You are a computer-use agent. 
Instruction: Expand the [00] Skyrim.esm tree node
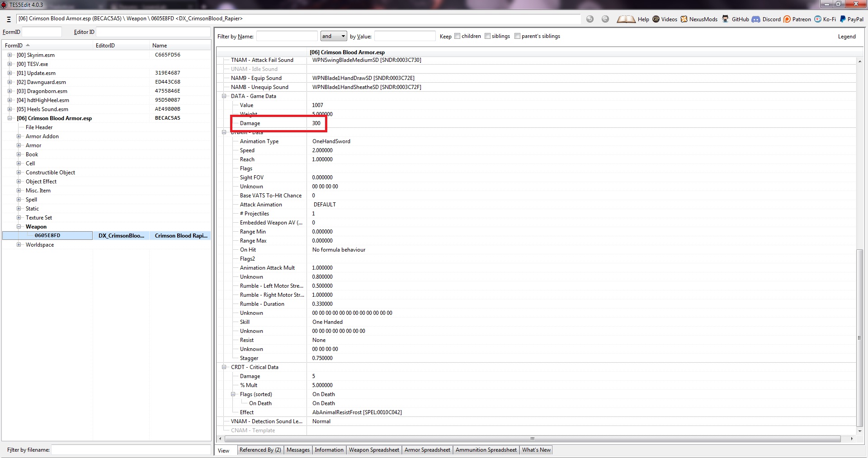[x=9, y=55]
